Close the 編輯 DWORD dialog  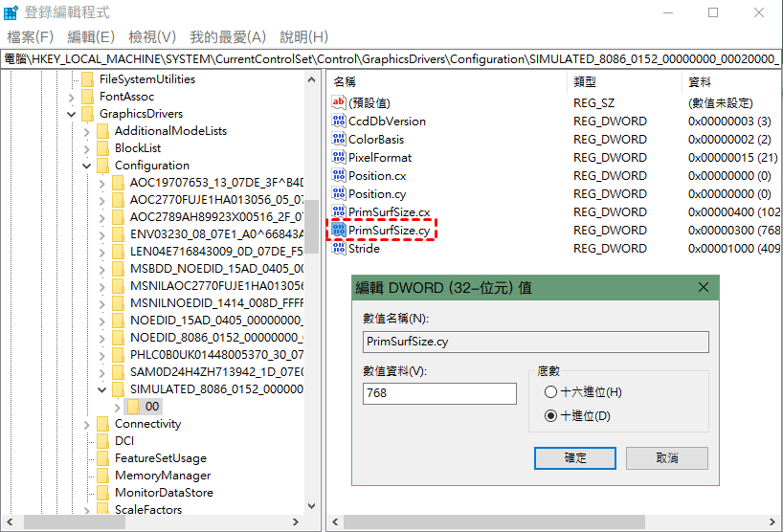[704, 287]
